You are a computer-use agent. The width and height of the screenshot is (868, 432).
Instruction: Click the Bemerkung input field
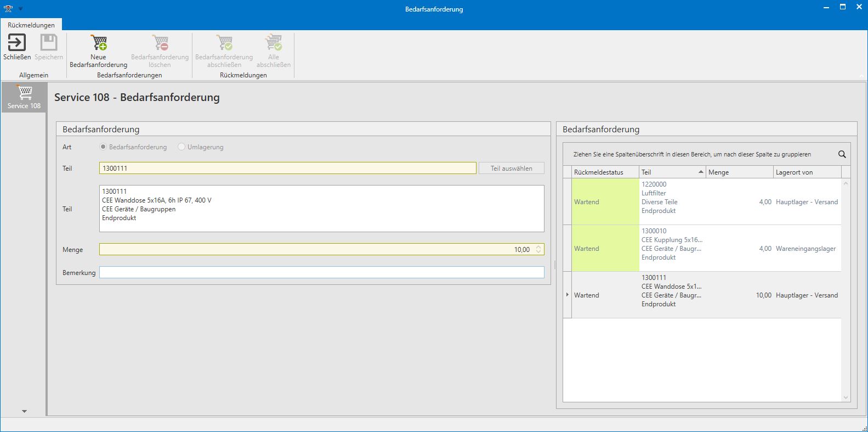coord(322,272)
